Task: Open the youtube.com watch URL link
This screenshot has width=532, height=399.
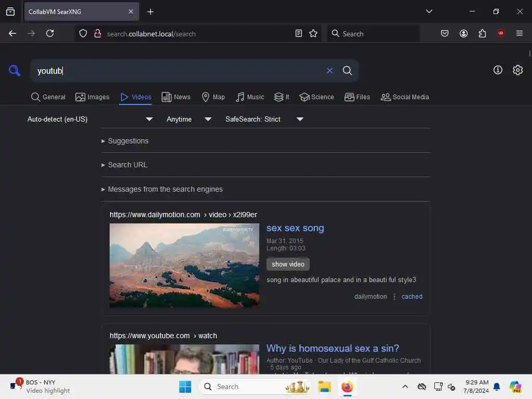Action: pyautogui.click(x=163, y=336)
